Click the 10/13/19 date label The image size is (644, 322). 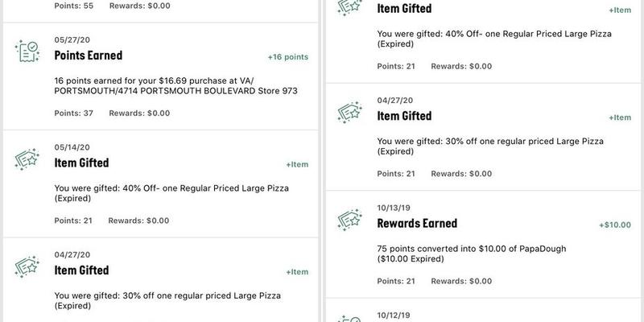coord(394,207)
